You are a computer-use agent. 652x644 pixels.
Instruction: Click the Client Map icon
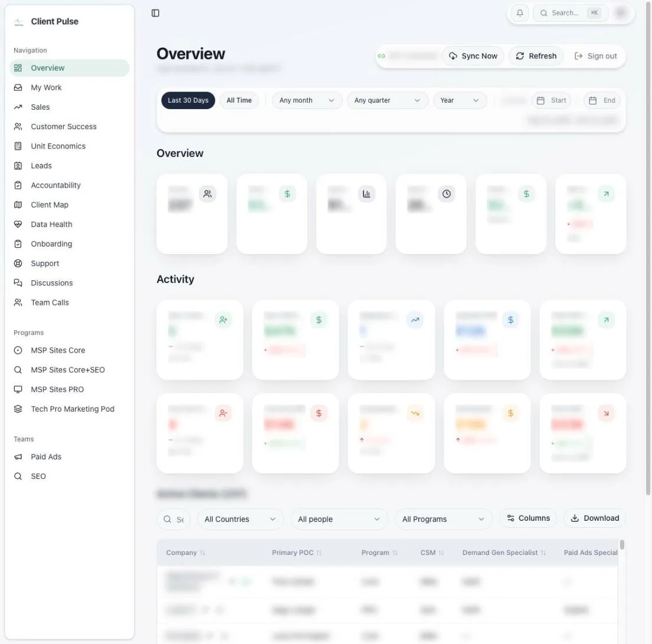[18, 205]
